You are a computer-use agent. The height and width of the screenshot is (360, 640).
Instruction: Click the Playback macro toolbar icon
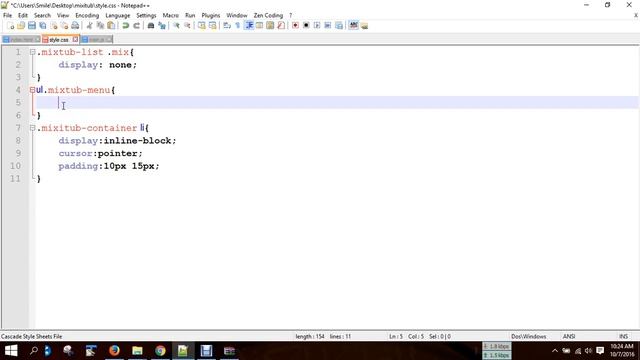[x=317, y=26]
